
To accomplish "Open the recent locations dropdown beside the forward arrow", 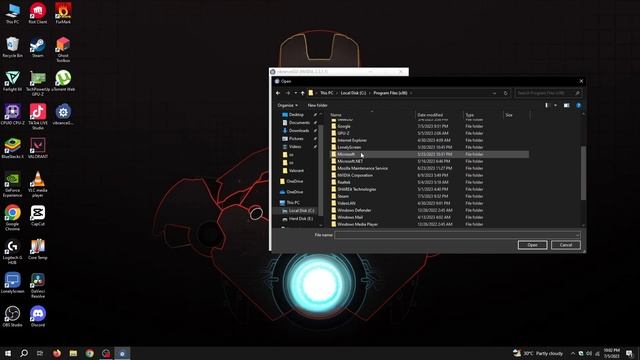I will 296,93.
